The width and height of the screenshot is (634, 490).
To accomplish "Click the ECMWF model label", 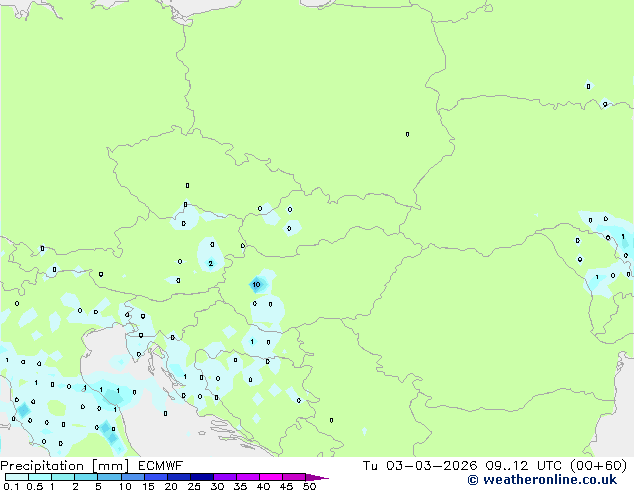I will tap(161, 466).
